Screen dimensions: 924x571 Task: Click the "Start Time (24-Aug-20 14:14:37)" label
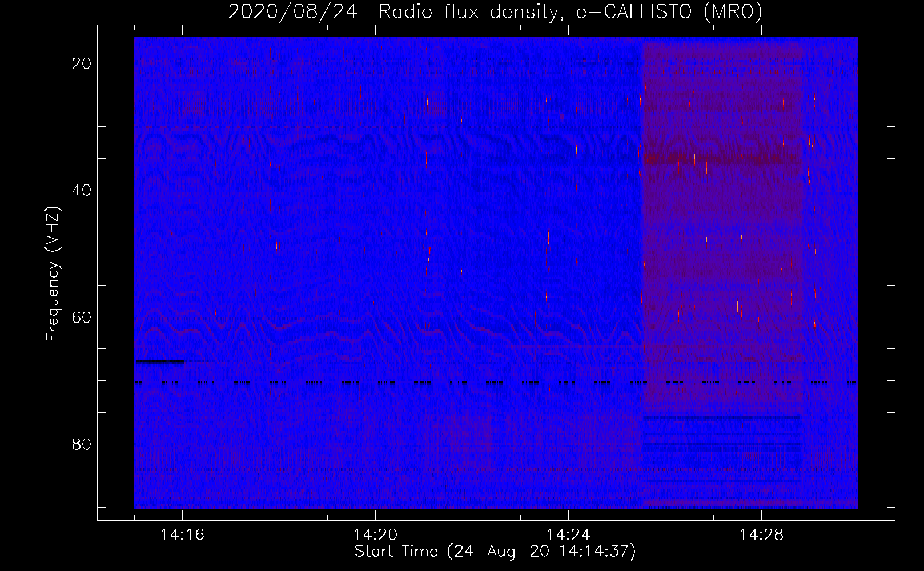click(x=495, y=552)
